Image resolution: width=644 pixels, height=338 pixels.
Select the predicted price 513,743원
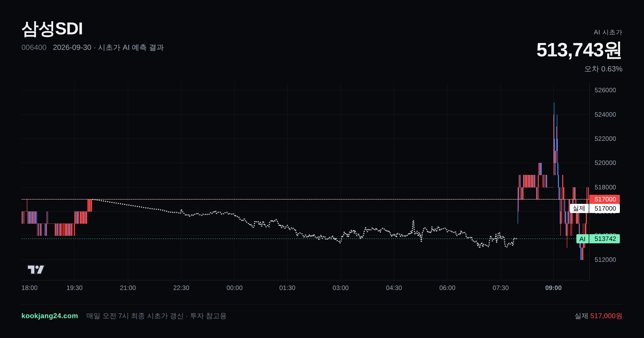579,50
